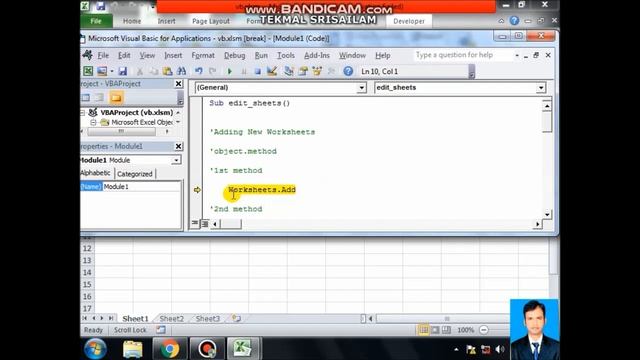Open Project Explorer via its toolbar icon
This screenshot has height=360, width=640.
[x=289, y=71]
